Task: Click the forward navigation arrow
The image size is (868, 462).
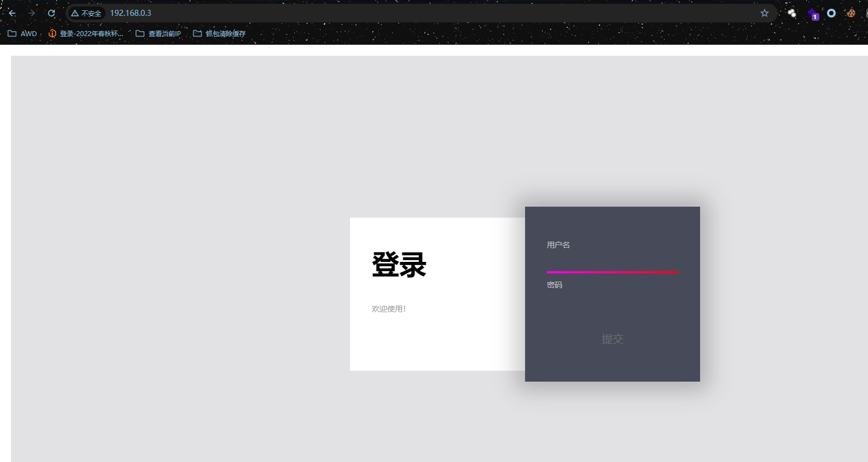Action: [x=32, y=13]
